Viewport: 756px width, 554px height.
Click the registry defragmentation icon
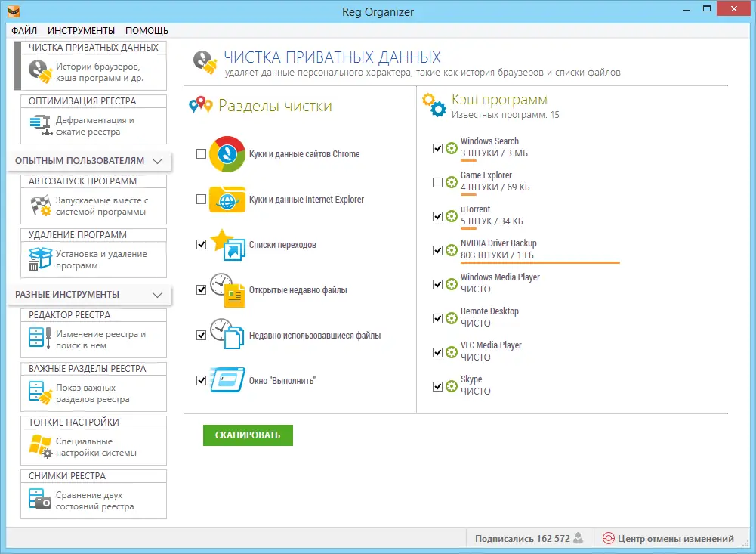41,125
